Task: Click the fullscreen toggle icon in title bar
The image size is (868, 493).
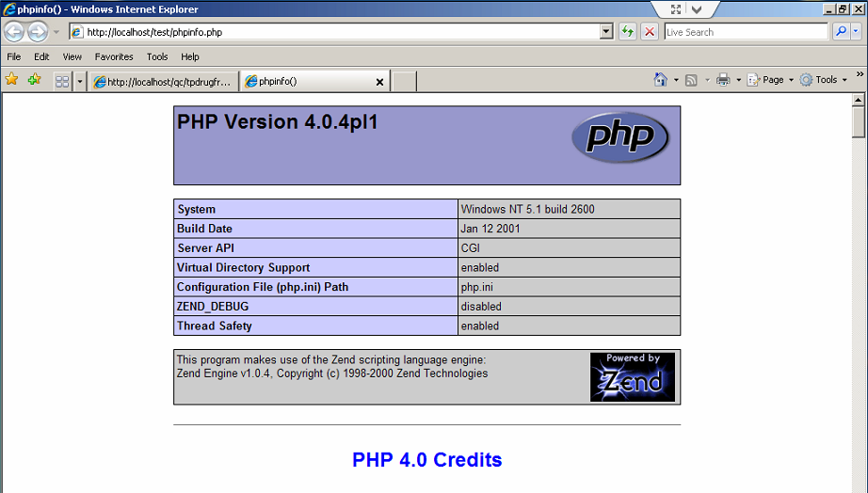Action: tap(676, 9)
